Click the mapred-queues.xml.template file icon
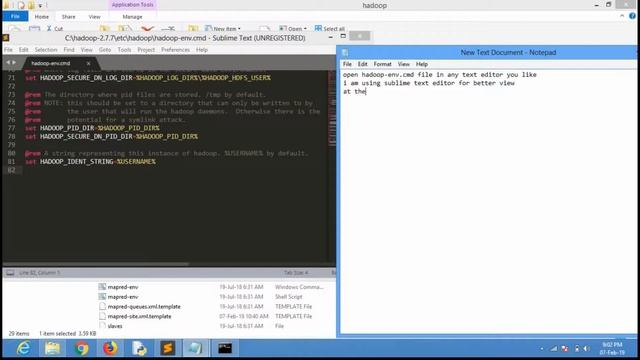640x360 pixels. (102, 307)
